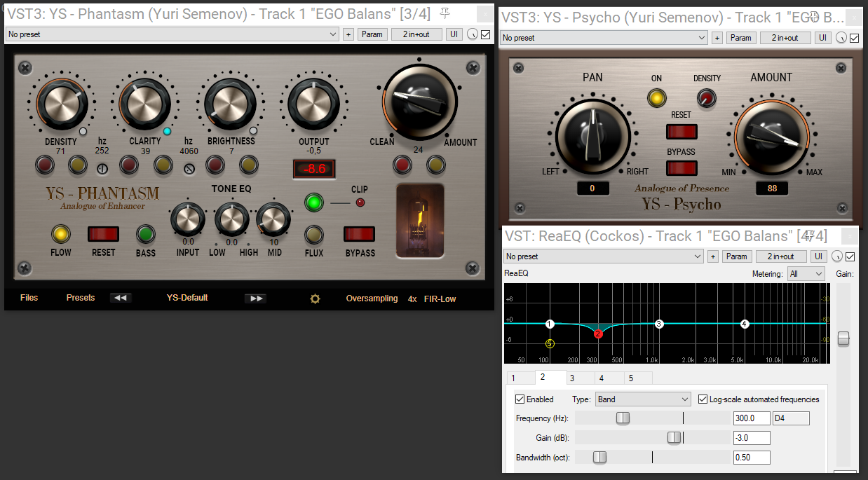Image resolution: width=868 pixels, height=480 pixels.
Task: Click the wet/dry knob in Phantasm header
Action: click(x=473, y=34)
